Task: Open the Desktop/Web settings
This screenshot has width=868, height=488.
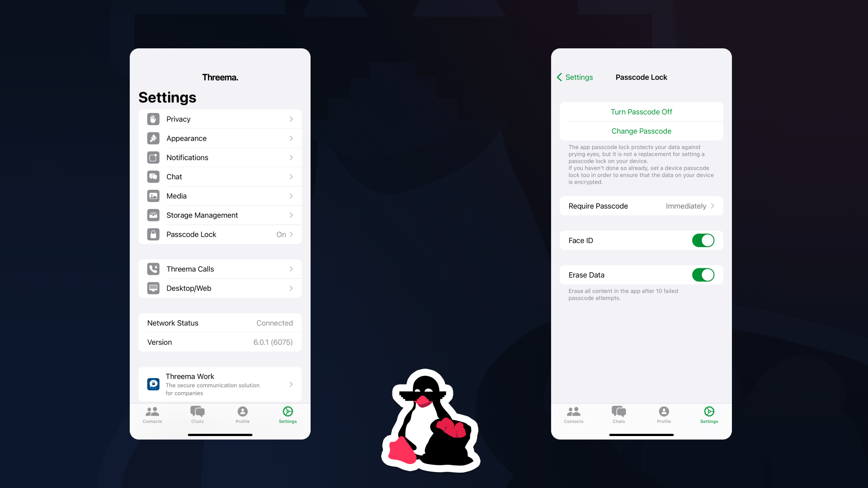Action: (220, 288)
